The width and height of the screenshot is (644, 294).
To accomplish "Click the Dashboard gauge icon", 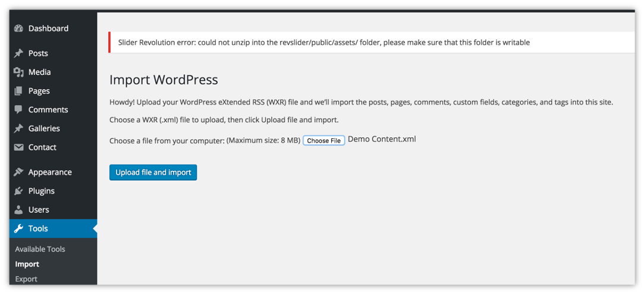I will [18, 29].
